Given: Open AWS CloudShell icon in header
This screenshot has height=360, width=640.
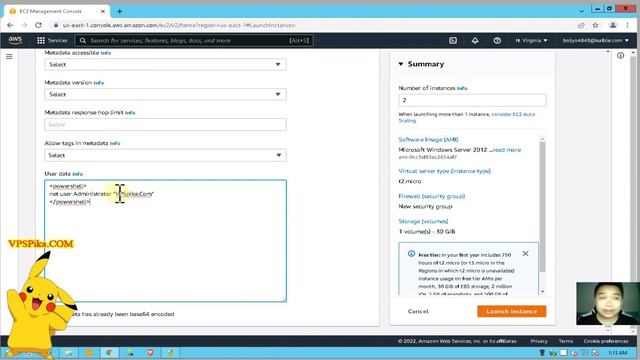Looking at the screenshot, I should [x=453, y=40].
